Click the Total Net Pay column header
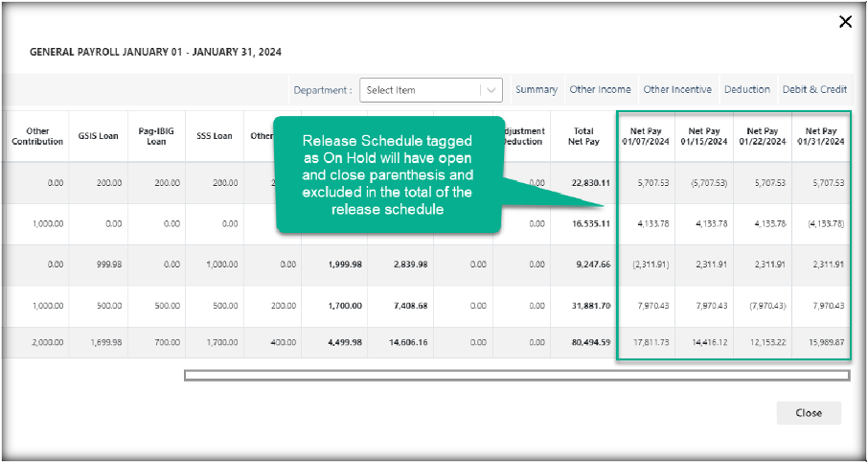Screen dimensions: 868x462 (x=583, y=136)
